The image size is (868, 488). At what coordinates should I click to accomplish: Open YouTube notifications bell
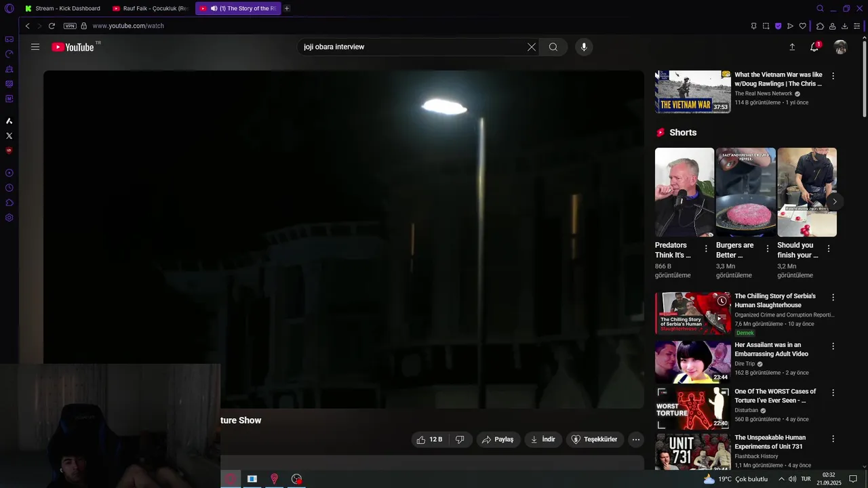(x=814, y=47)
